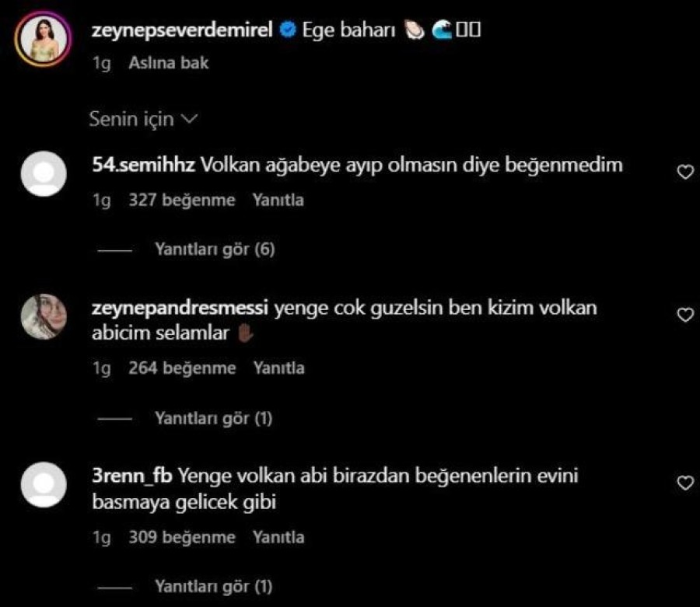Reply to 54.semihhz with Yanıtla
The height and width of the screenshot is (607, 700).
pyautogui.click(x=278, y=200)
